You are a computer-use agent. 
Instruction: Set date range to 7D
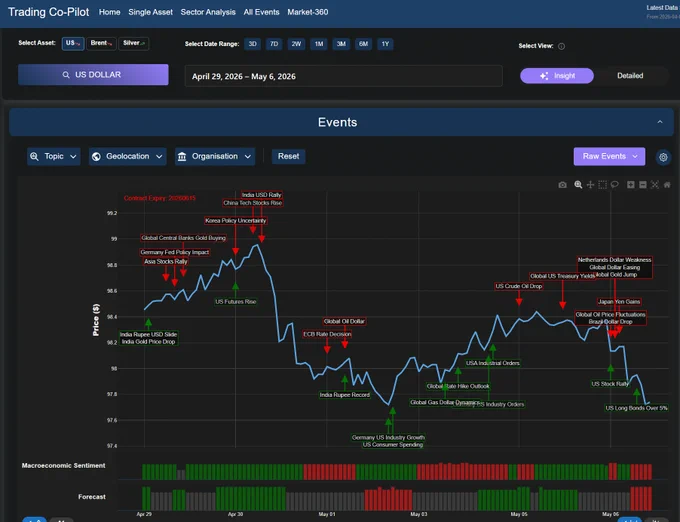pyautogui.click(x=274, y=44)
